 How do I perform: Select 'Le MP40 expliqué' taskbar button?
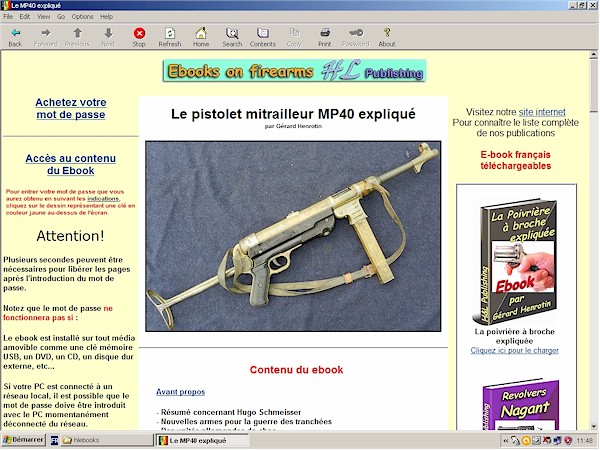point(203,440)
